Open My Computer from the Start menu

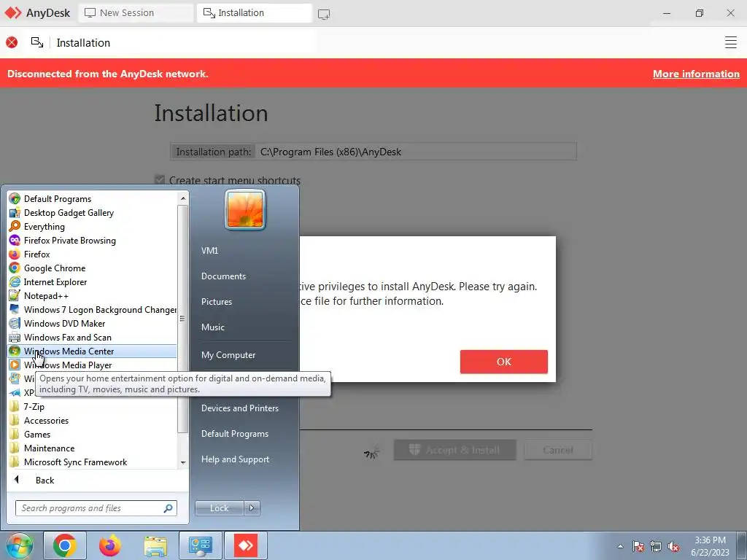coord(228,355)
